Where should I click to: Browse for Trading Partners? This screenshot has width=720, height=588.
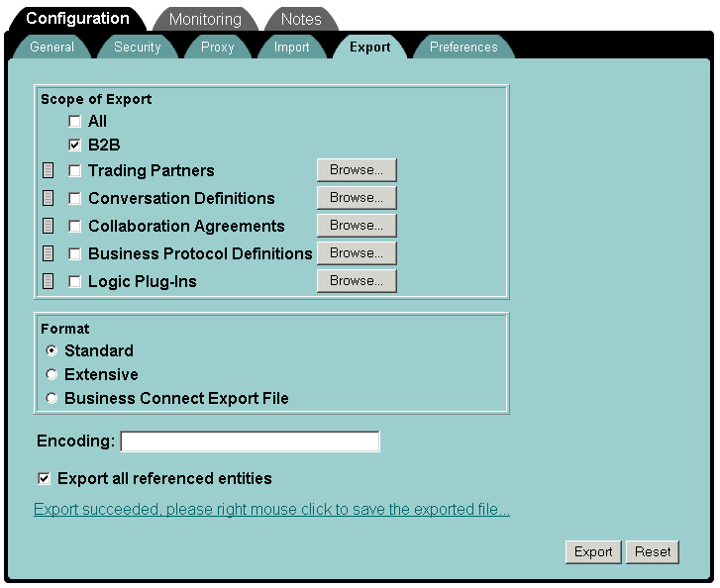[x=357, y=170]
